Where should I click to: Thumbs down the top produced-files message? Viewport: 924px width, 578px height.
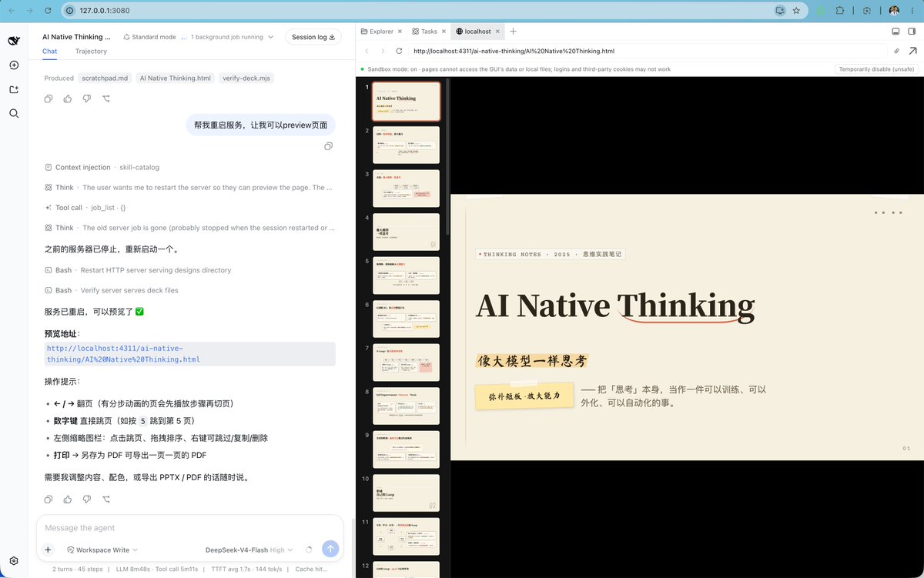[87, 99]
